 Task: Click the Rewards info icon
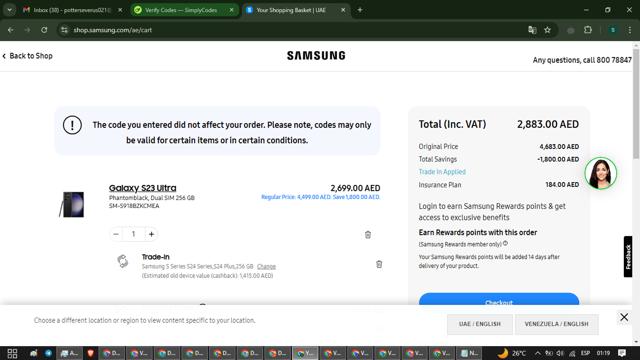pyautogui.click(x=505, y=243)
